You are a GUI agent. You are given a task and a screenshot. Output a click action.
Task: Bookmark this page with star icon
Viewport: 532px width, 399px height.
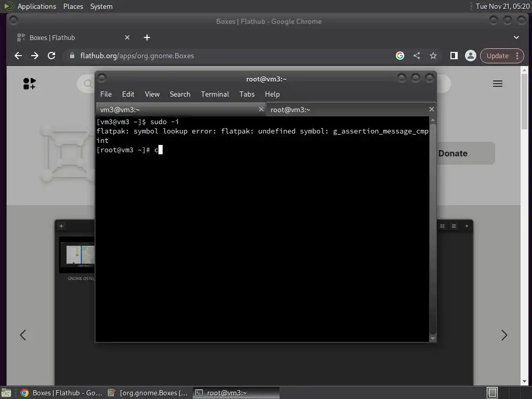tap(433, 56)
